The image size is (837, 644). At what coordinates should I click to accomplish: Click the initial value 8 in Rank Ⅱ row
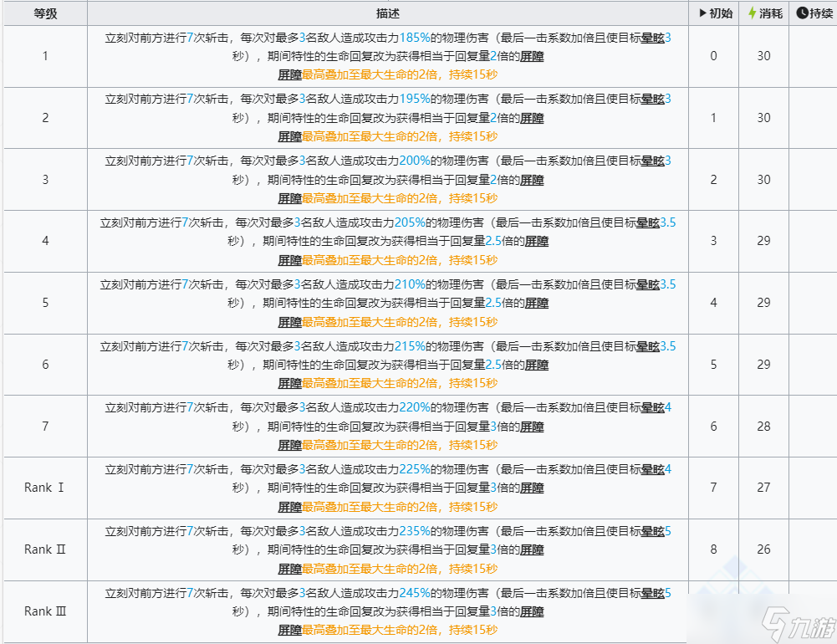(713, 549)
